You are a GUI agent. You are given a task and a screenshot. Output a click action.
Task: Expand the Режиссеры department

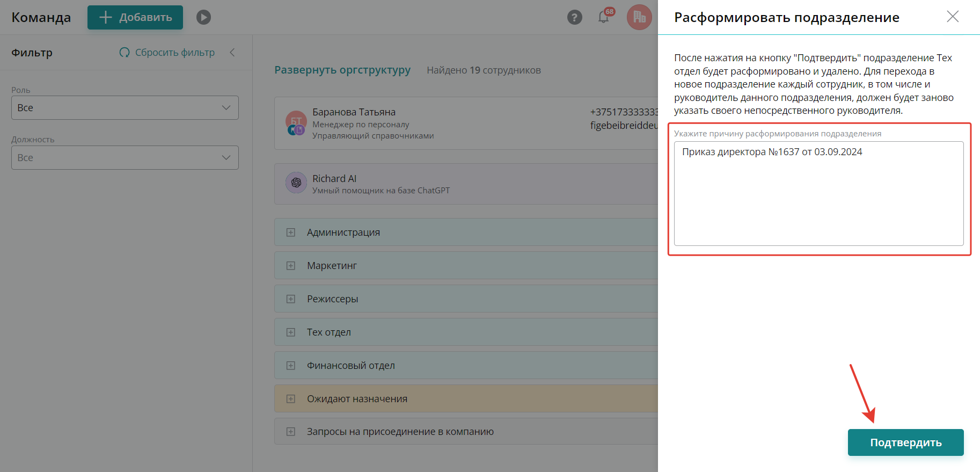pos(291,299)
